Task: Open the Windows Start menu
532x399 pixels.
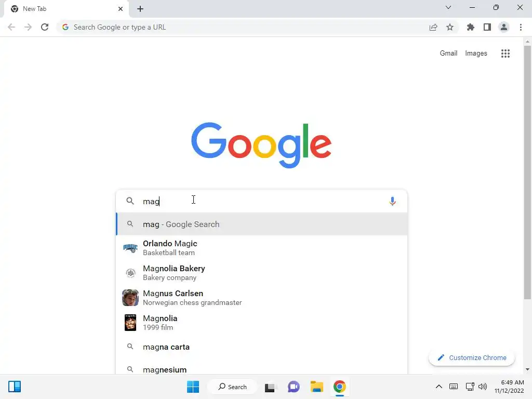Action: [193, 387]
